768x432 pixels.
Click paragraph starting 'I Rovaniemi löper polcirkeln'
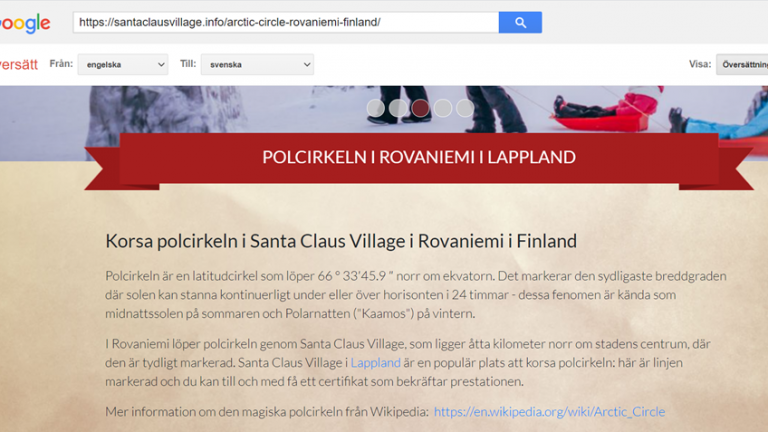pyautogui.click(x=408, y=362)
